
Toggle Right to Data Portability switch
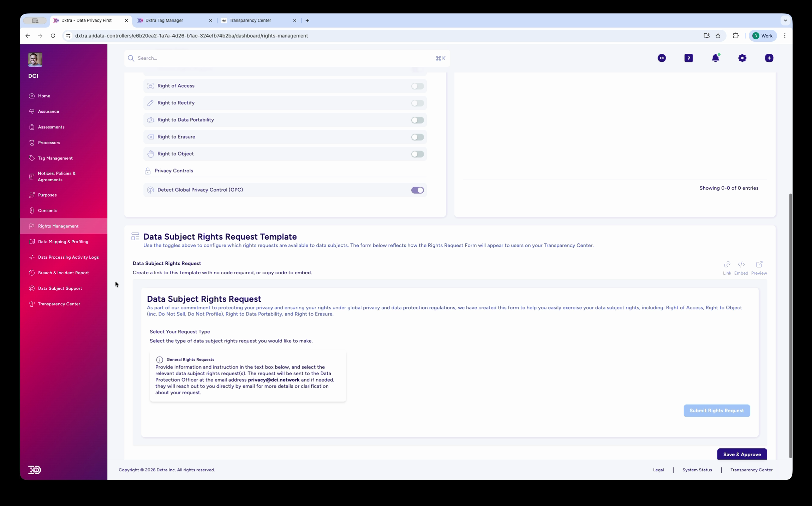click(417, 120)
